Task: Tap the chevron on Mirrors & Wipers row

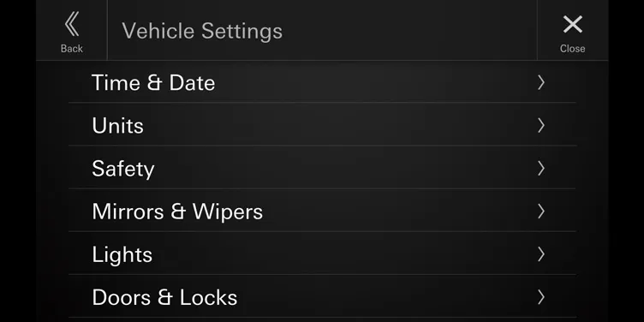Action: click(541, 212)
